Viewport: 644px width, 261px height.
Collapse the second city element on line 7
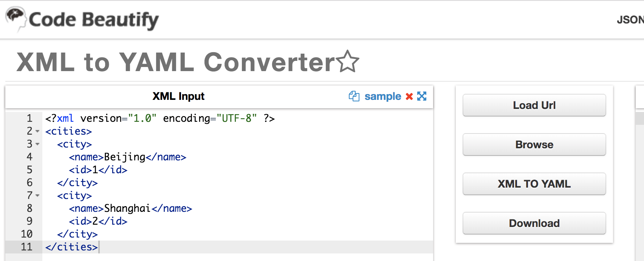click(37, 196)
